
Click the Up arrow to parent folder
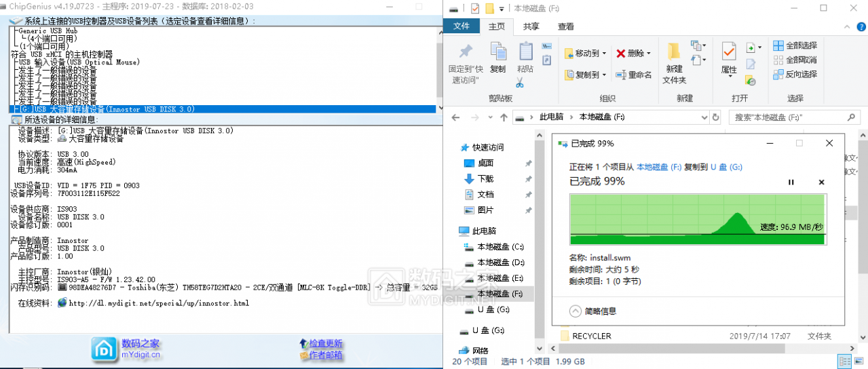click(x=504, y=117)
